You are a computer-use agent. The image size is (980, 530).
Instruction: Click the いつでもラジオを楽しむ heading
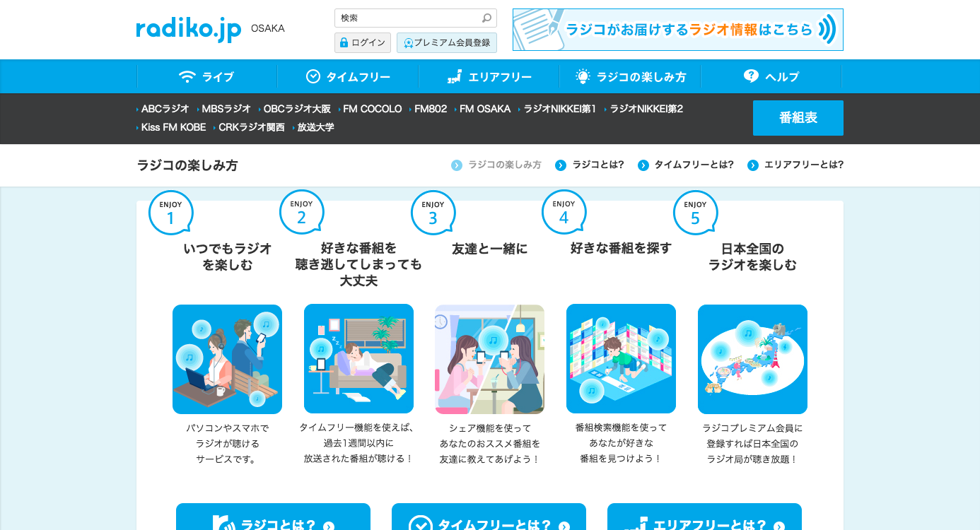pos(228,257)
